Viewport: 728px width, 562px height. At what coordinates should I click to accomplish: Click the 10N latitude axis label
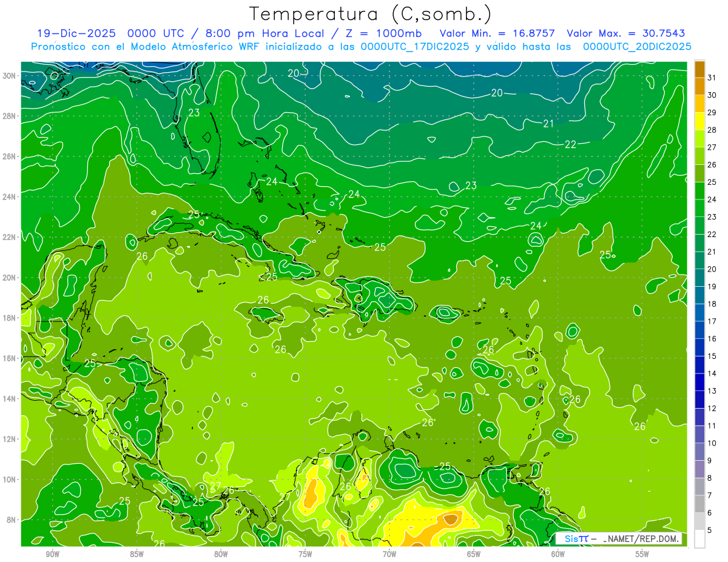9,480
